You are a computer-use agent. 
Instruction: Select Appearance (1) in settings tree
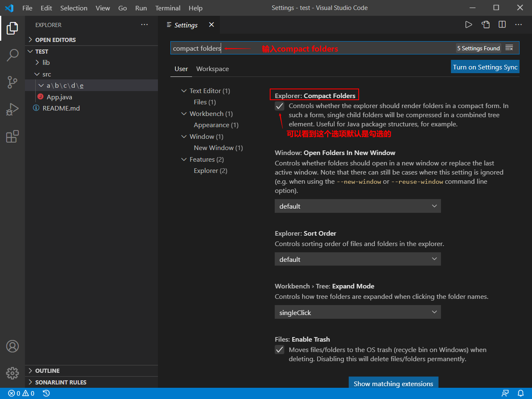[216, 125]
